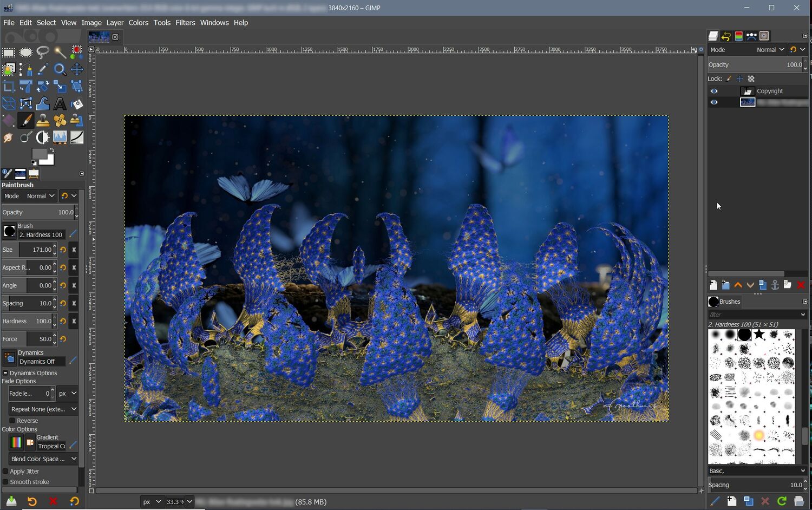
Task: Select the Zoom magnifier tool
Action: pos(60,70)
